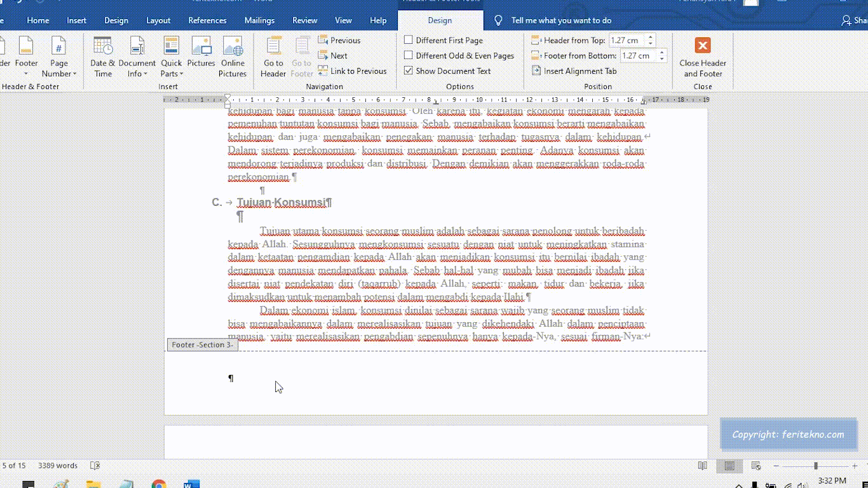Select the Header & Footer Tools Design tab
This screenshot has width=868, height=488.
440,20
